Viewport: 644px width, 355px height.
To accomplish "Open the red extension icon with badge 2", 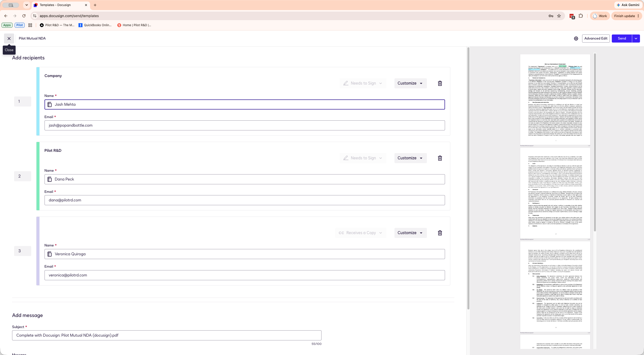I will (572, 16).
